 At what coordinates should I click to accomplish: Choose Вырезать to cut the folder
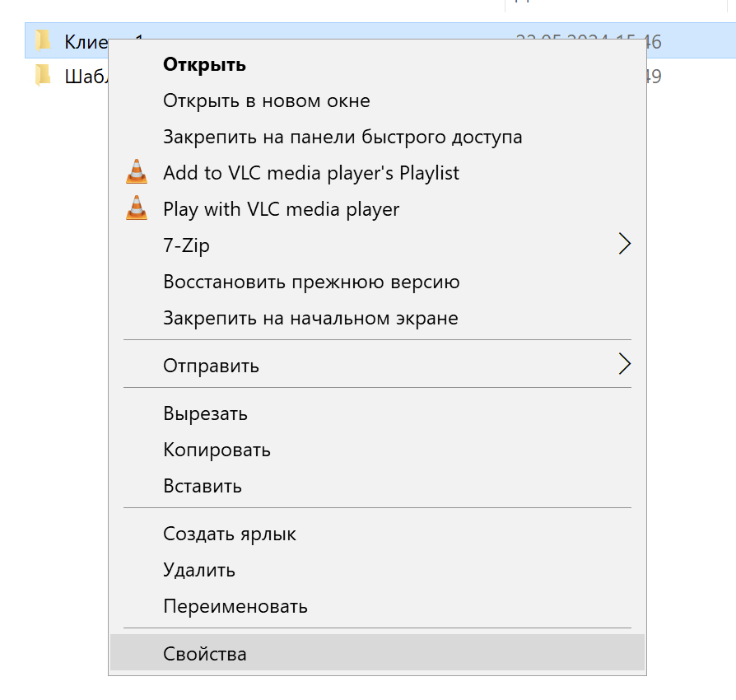205,413
